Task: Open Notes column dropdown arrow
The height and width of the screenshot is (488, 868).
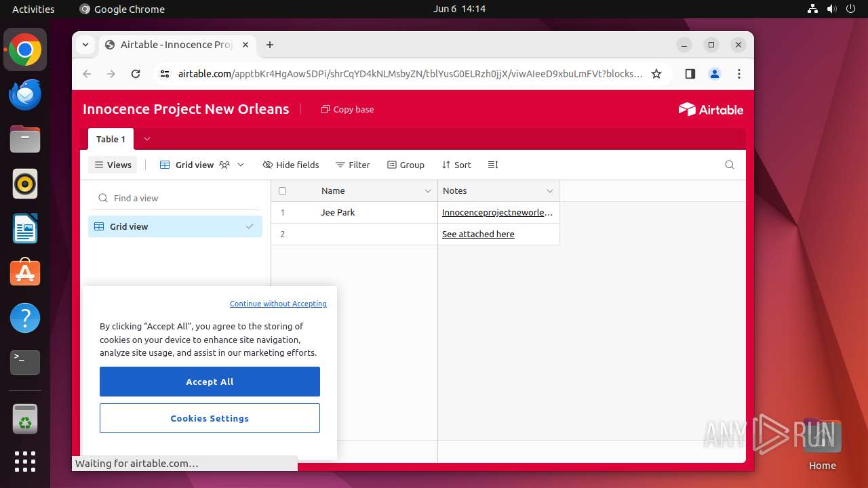Action: point(550,191)
